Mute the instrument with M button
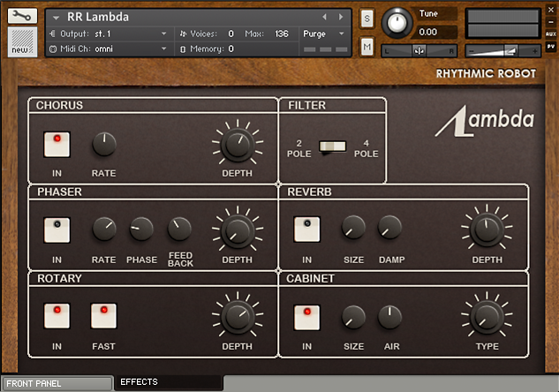Image resolution: width=559 pixels, height=392 pixels. coord(366,47)
